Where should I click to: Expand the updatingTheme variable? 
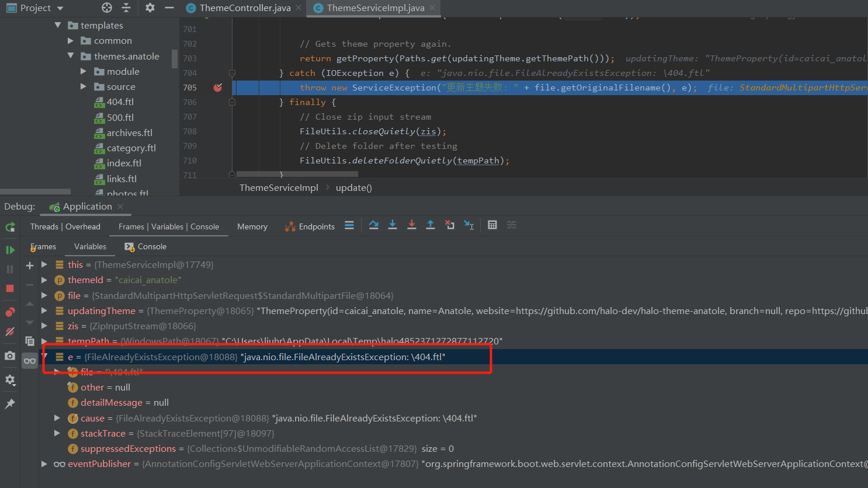pos(44,311)
